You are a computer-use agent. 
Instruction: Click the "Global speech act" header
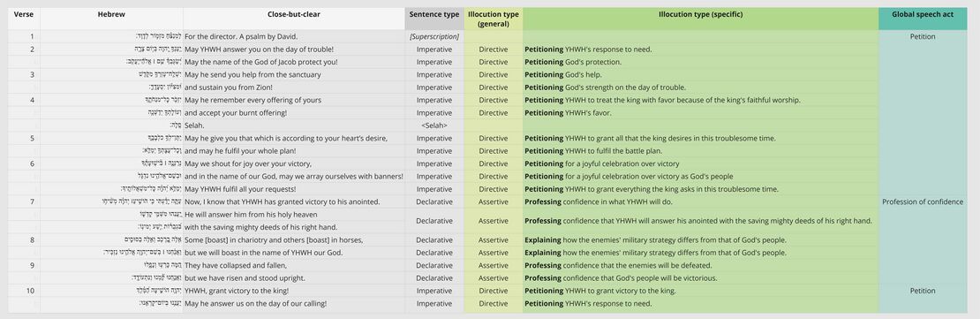pyautogui.click(x=922, y=14)
